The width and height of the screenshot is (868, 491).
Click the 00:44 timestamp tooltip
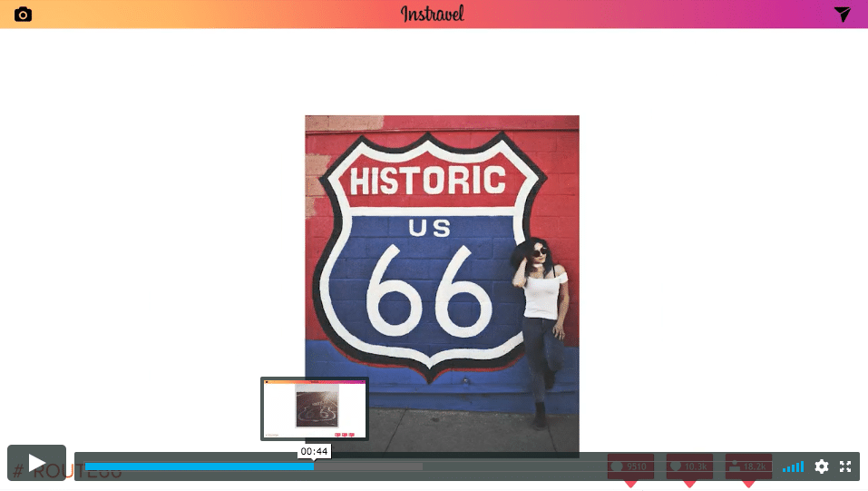click(314, 451)
